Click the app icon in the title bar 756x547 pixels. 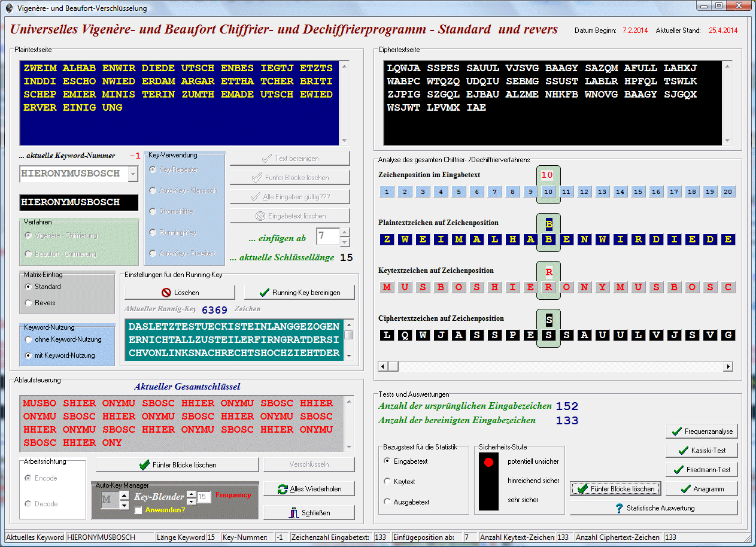coord(9,8)
